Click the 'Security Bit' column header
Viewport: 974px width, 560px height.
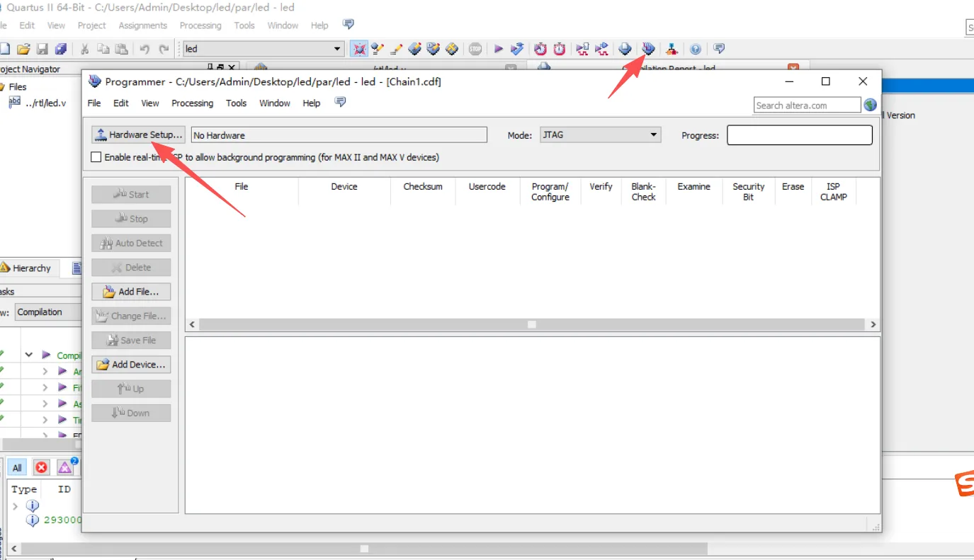[x=749, y=192]
